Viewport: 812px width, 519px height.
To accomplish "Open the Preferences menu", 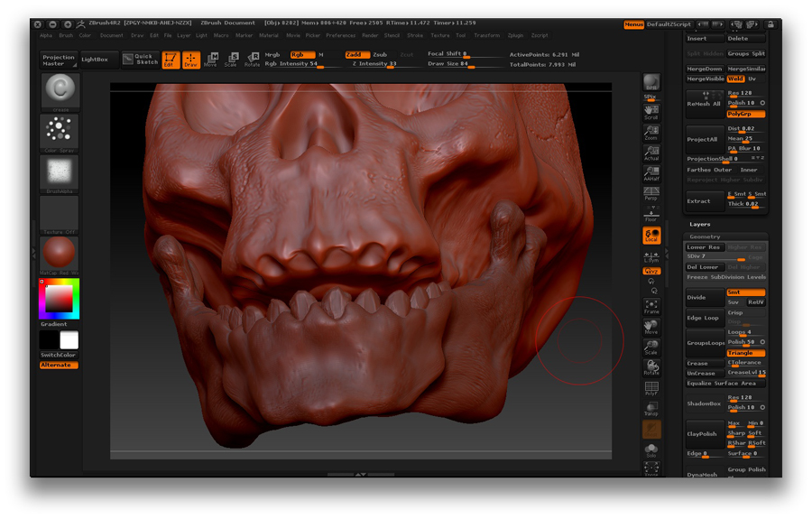I will coord(340,36).
